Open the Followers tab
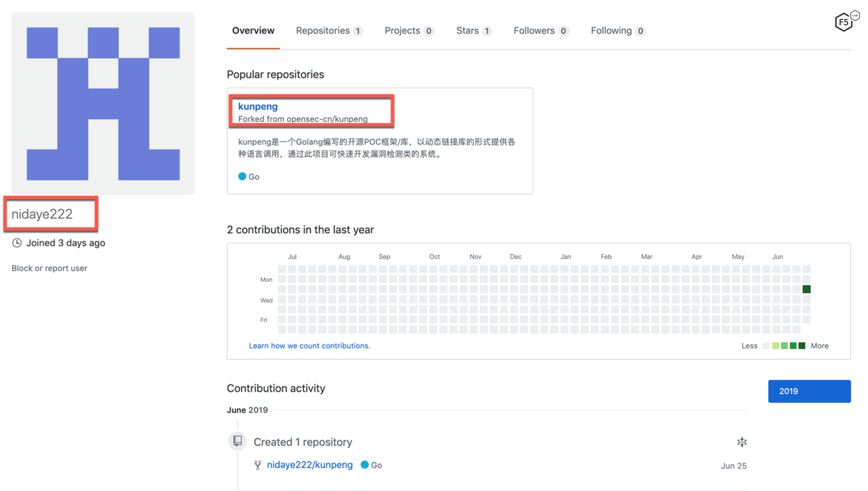 [541, 31]
